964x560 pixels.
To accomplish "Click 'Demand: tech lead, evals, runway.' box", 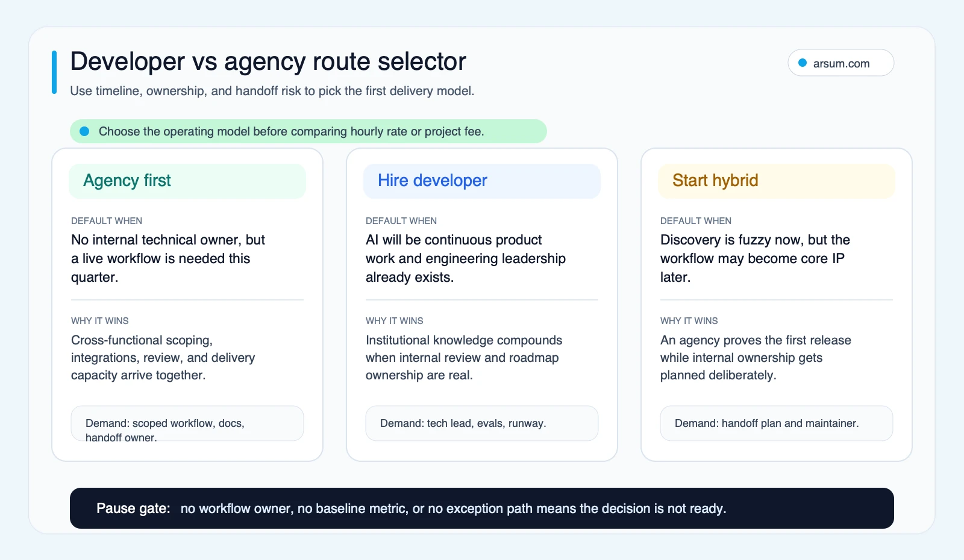I will 482,423.
